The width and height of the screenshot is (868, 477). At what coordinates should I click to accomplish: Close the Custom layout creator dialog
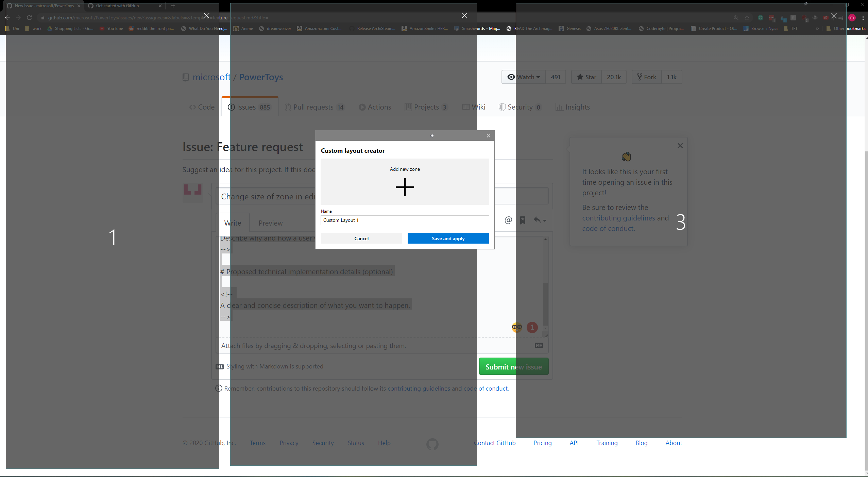point(488,136)
